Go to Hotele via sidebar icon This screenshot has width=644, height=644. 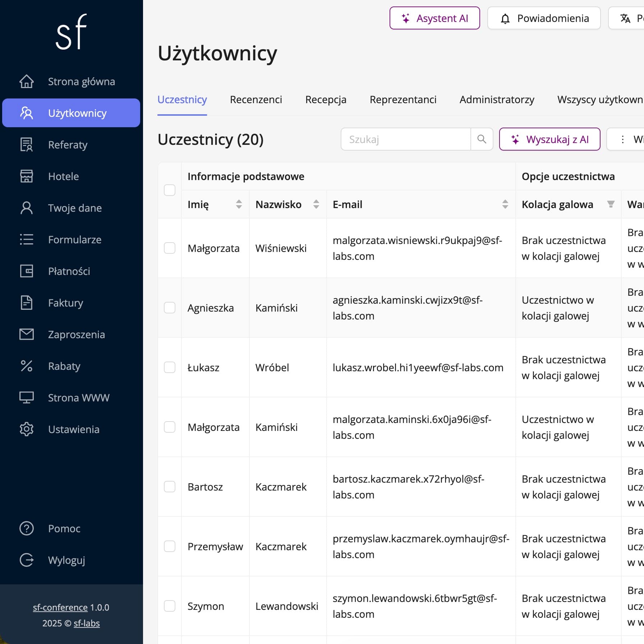(x=26, y=176)
